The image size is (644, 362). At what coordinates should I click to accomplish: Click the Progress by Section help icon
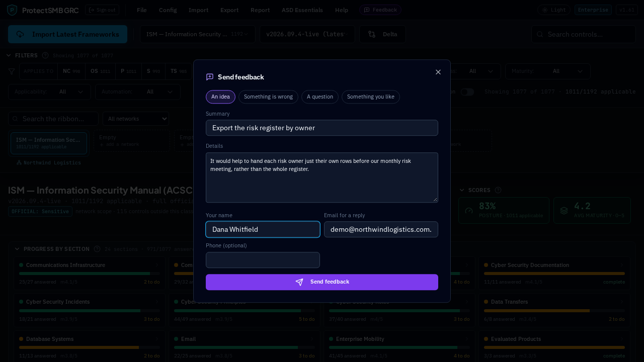[97, 249]
